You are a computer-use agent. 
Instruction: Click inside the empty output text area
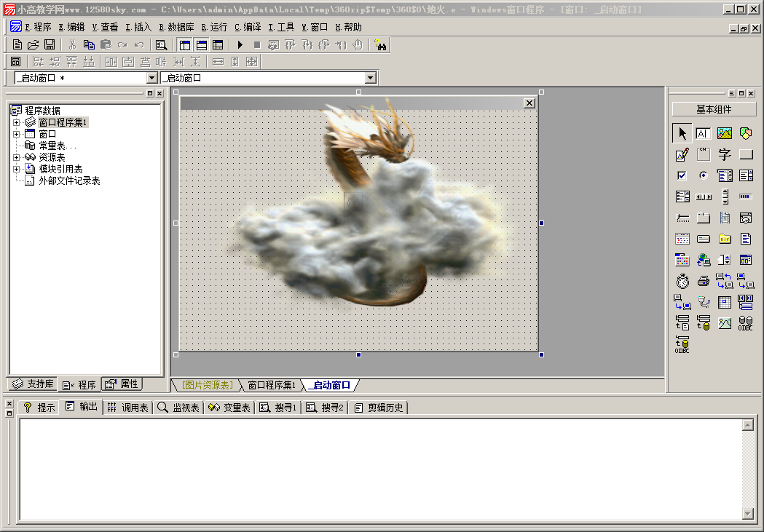[x=380, y=469]
